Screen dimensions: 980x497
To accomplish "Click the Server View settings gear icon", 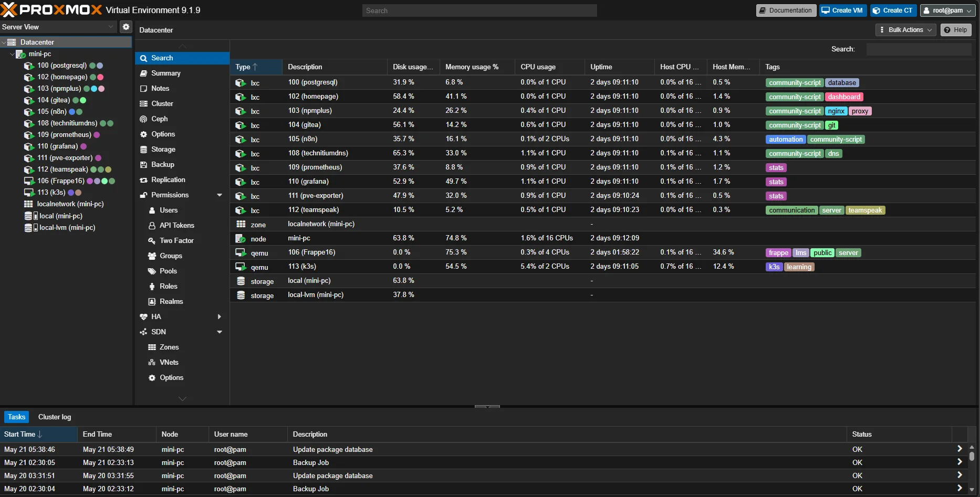I will (126, 27).
